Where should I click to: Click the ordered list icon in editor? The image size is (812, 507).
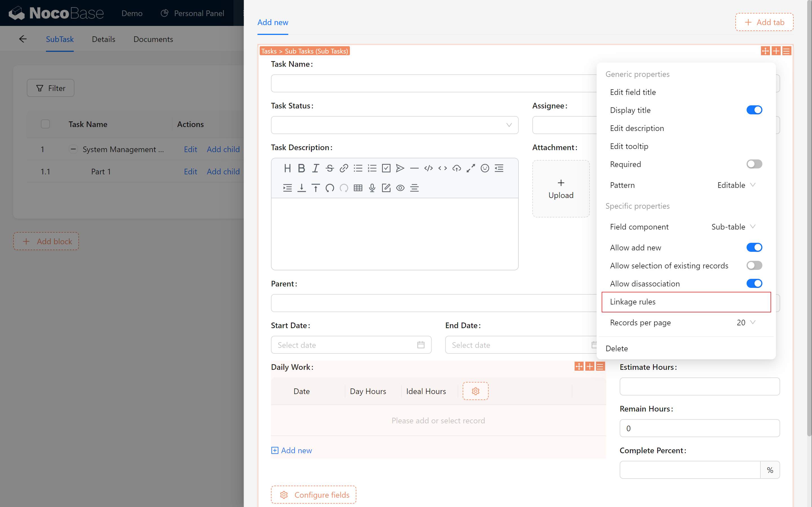372,168
